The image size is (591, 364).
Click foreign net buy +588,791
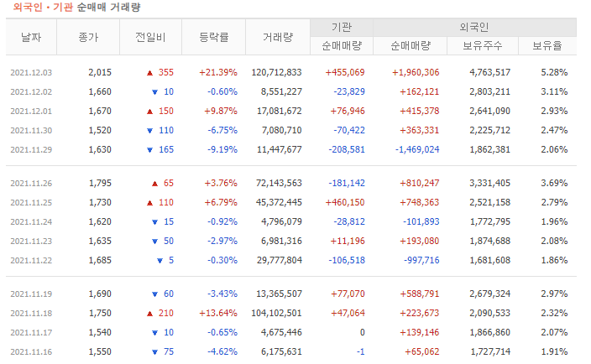[420, 294]
